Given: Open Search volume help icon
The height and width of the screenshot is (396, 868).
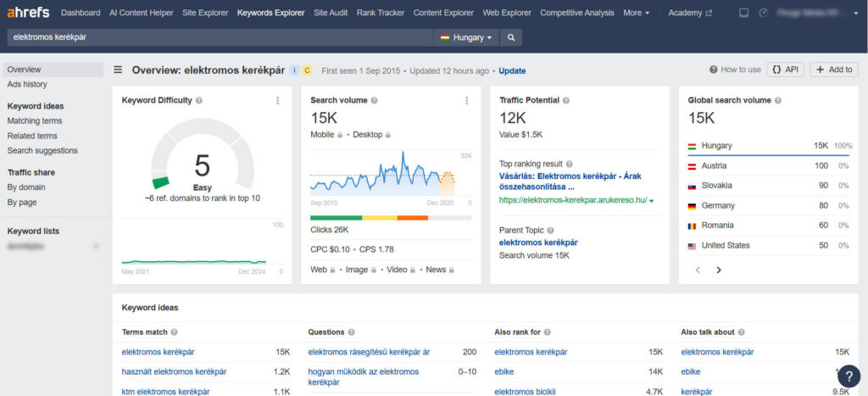Looking at the screenshot, I should (x=374, y=101).
